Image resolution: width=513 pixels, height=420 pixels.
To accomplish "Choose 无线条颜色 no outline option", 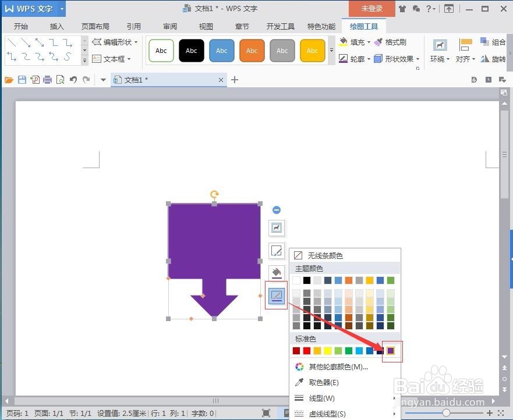I will click(x=345, y=255).
